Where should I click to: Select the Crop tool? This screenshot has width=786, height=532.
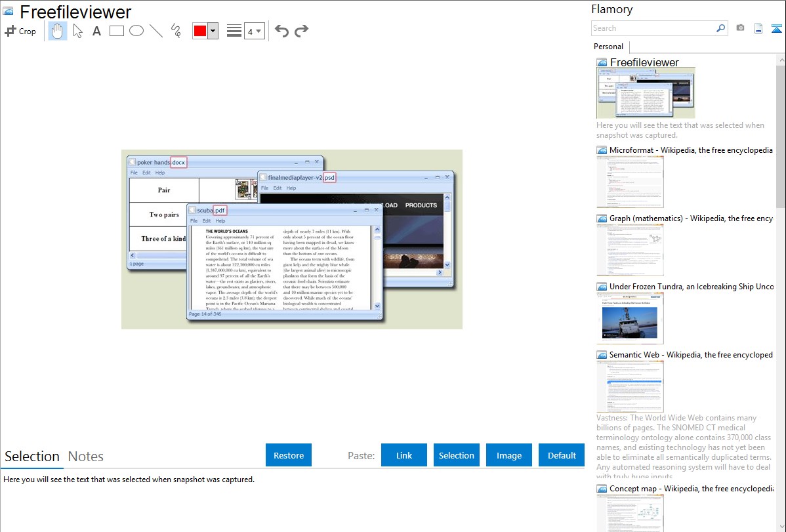pos(20,31)
